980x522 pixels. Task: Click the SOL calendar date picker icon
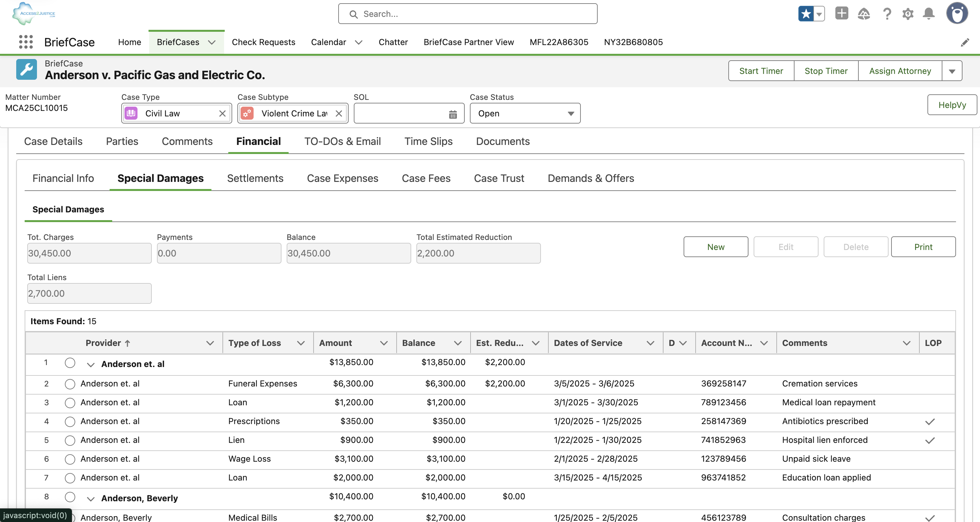(x=453, y=114)
